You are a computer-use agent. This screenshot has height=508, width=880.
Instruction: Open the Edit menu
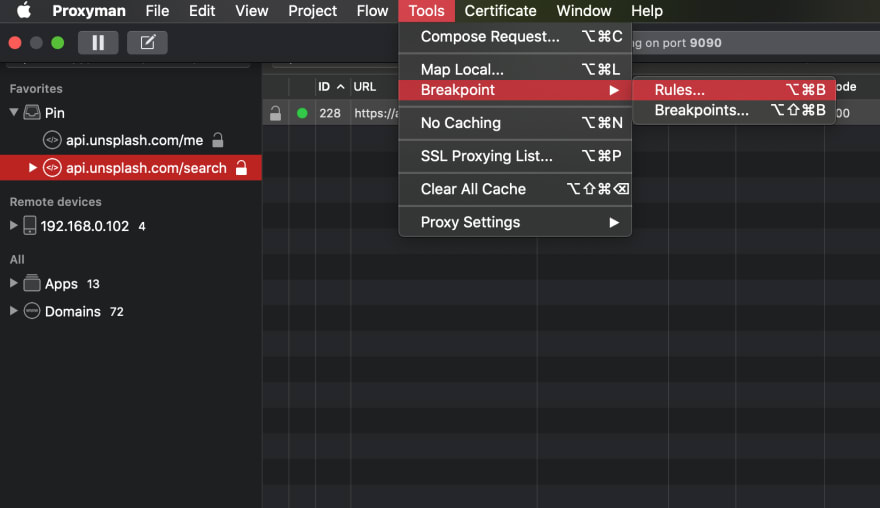[201, 11]
